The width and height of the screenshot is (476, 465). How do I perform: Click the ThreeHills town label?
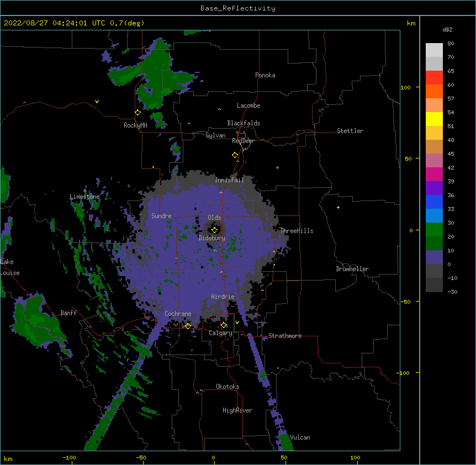(x=297, y=231)
